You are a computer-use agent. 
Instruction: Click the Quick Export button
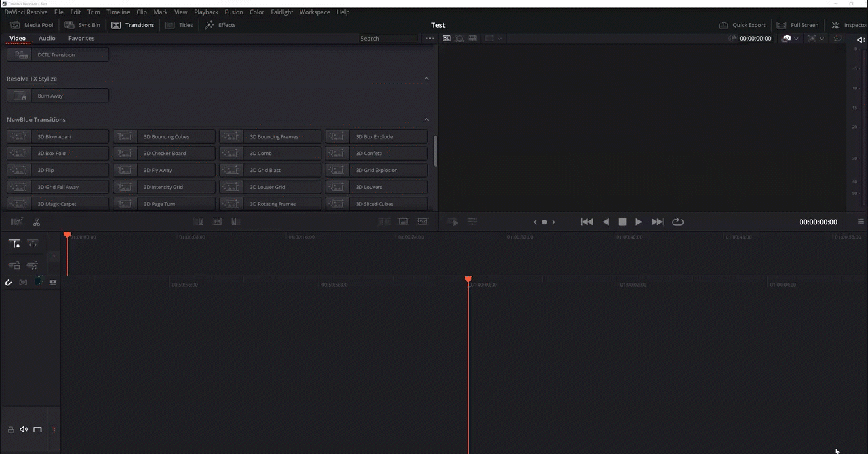(743, 25)
